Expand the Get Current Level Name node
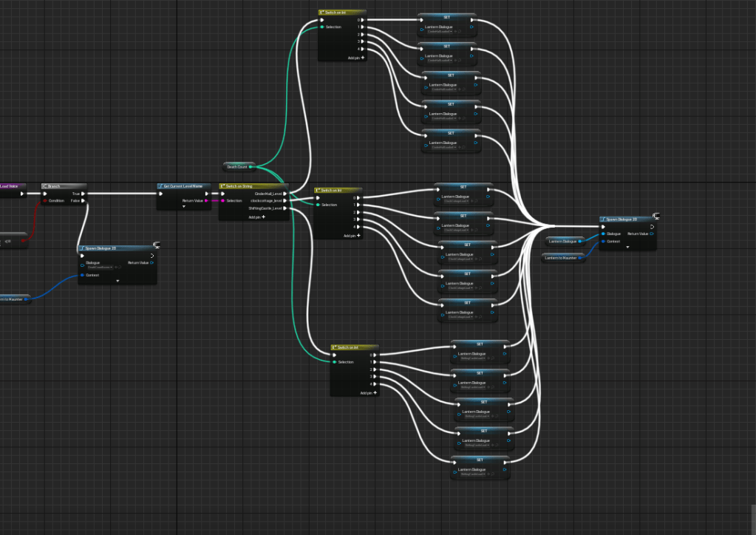The height and width of the screenshot is (535, 756). click(184, 207)
